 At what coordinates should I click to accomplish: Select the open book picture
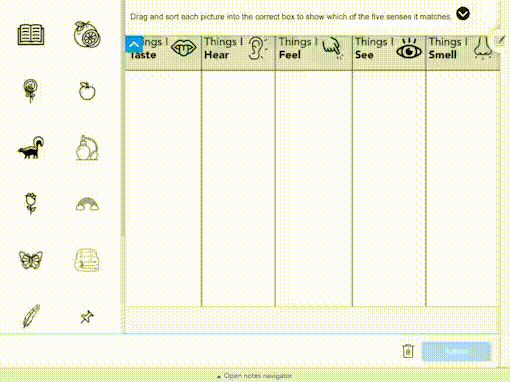31,35
